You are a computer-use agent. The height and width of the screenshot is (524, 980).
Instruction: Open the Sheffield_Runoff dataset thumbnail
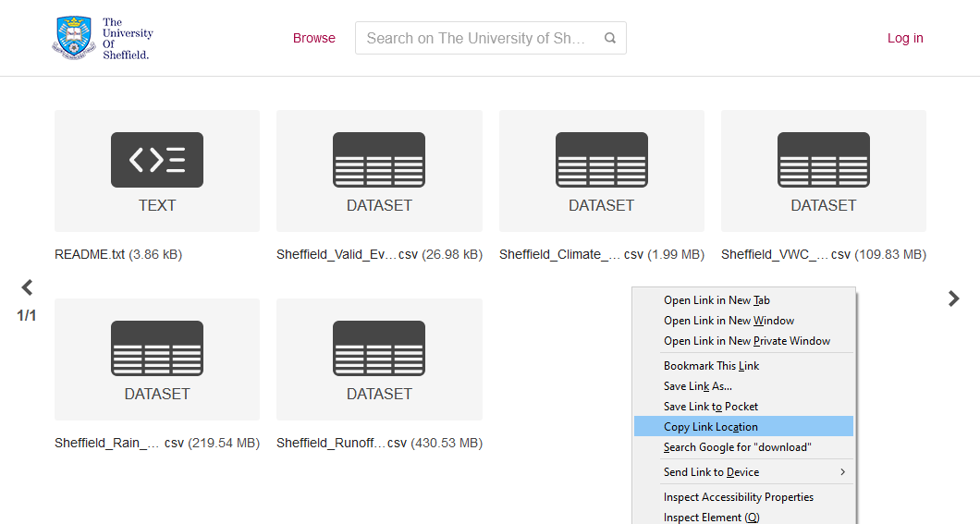point(379,359)
